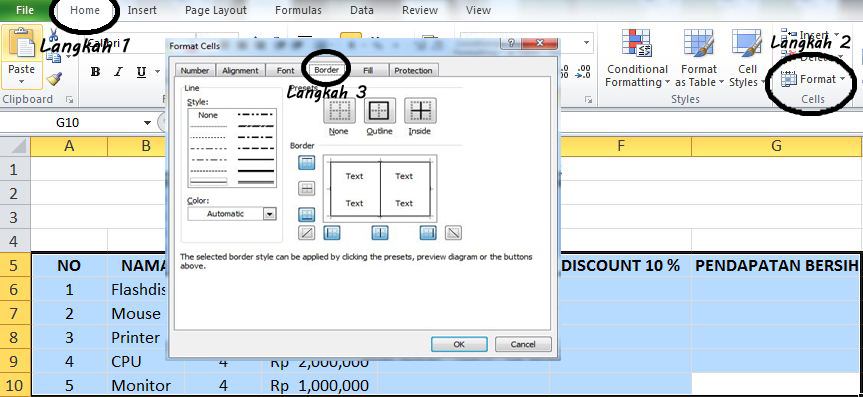Expand the Number group dialog launcher

pyautogui.click(x=588, y=100)
